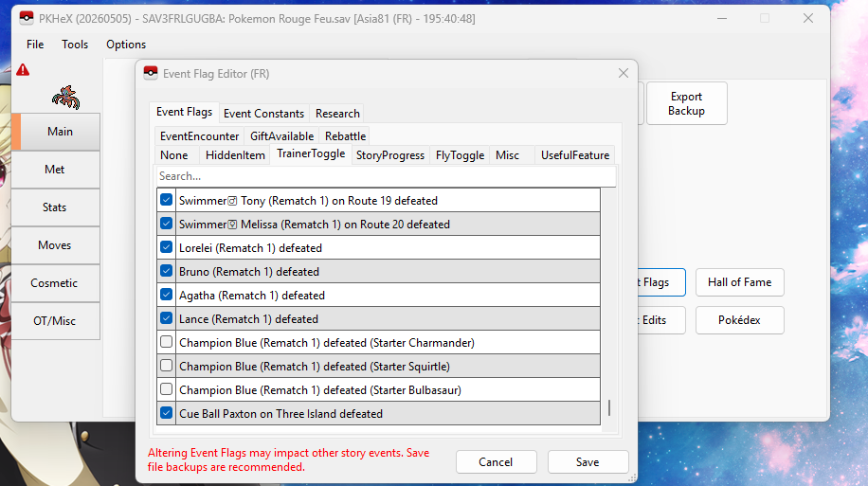Viewport: 868px width, 486px height.
Task: Open the File menu
Action: [35, 45]
